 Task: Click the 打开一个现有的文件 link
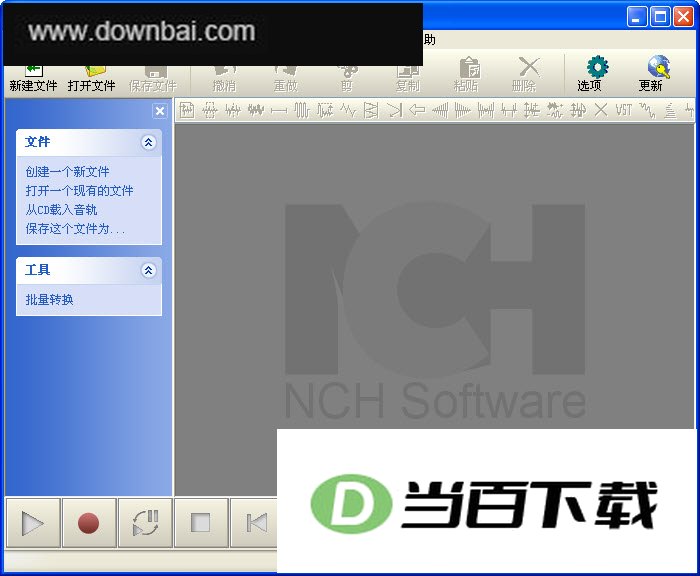tap(79, 191)
